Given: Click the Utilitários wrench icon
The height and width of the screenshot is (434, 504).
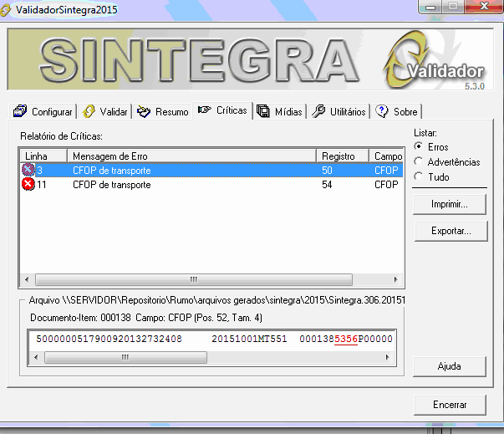Looking at the screenshot, I should coord(318,111).
